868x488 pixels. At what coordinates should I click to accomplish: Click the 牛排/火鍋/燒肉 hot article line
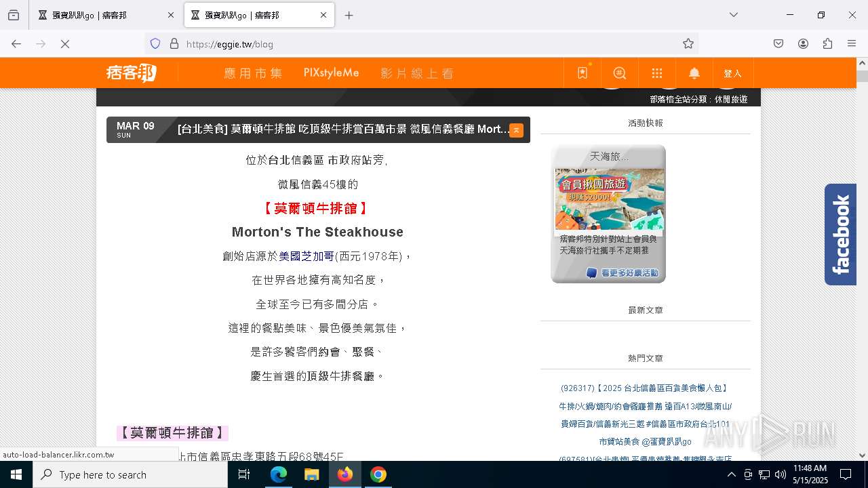pos(645,406)
